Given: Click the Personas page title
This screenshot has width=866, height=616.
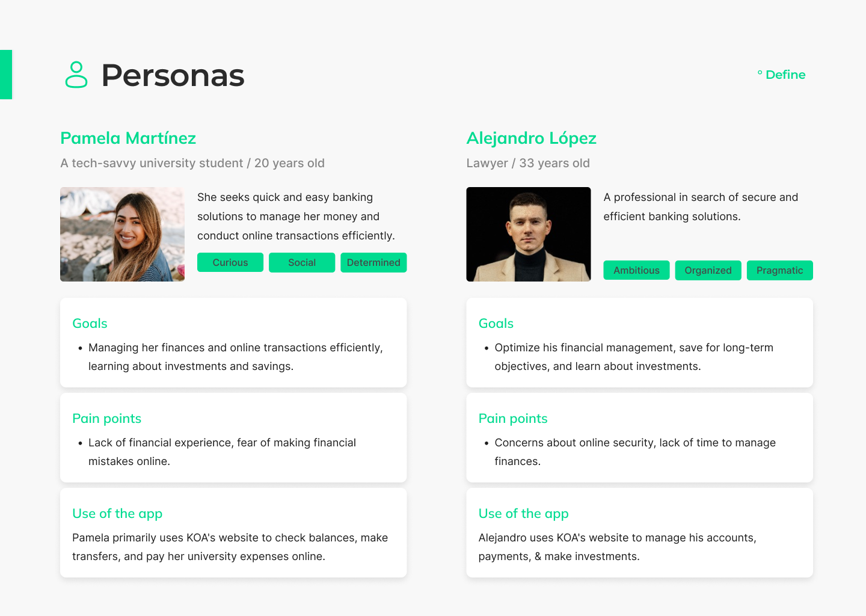Looking at the screenshot, I should tap(173, 75).
